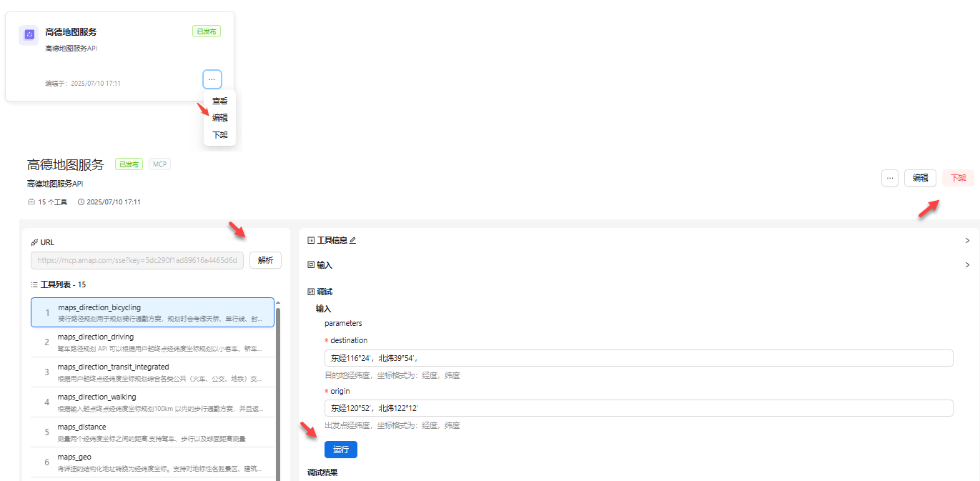Click the destination coordinates input field
Image resolution: width=980 pixels, height=481 pixels.
(638, 358)
